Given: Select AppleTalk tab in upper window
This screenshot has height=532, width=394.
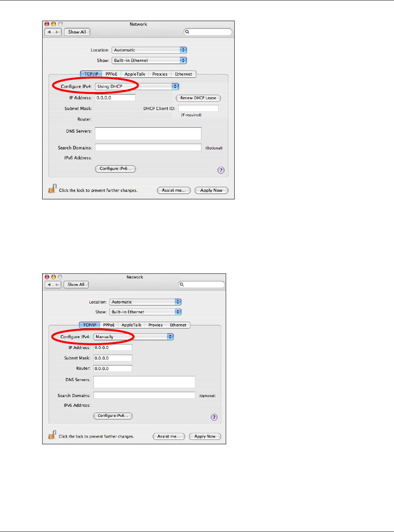Looking at the screenshot, I should coord(135,74).
